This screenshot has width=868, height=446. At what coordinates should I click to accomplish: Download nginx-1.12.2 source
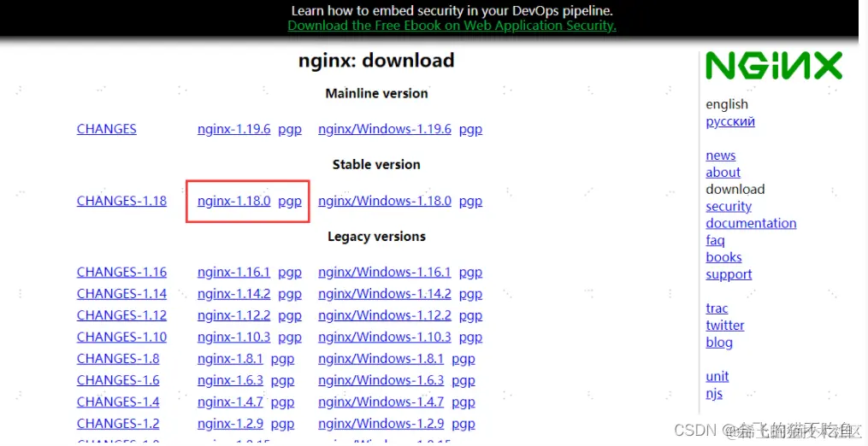tap(233, 315)
